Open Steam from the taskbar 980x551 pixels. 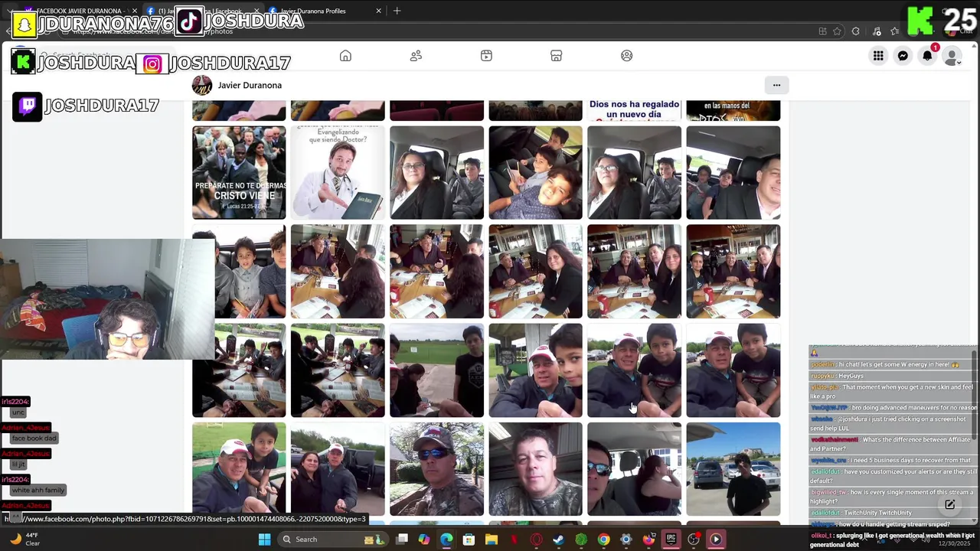tap(558, 540)
